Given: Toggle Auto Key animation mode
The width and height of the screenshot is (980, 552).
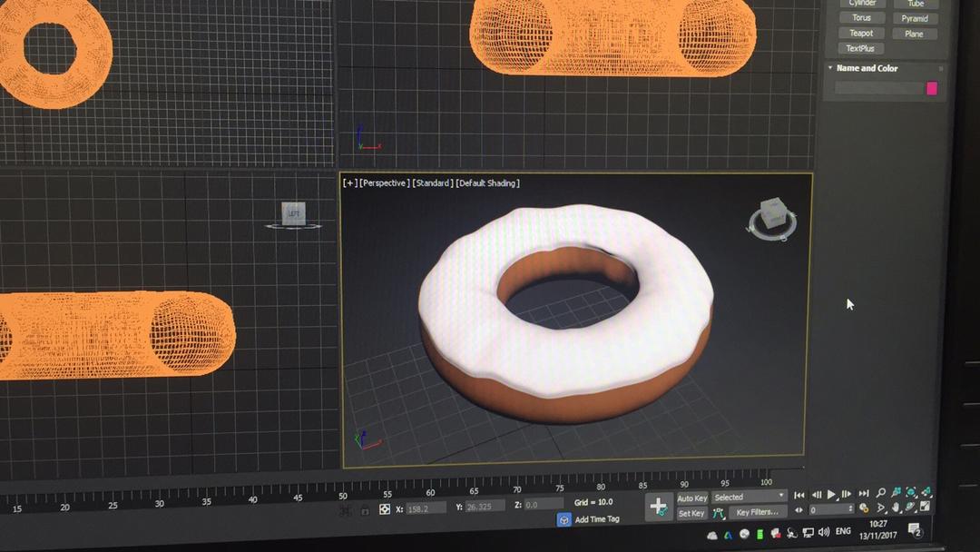Looking at the screenshot, I should 691,498.
